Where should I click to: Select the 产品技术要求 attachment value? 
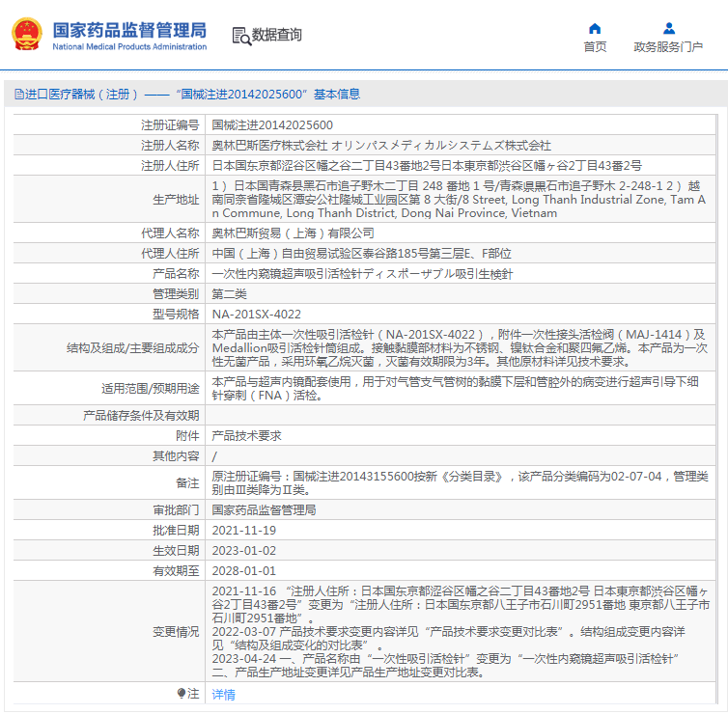[246, 436]
